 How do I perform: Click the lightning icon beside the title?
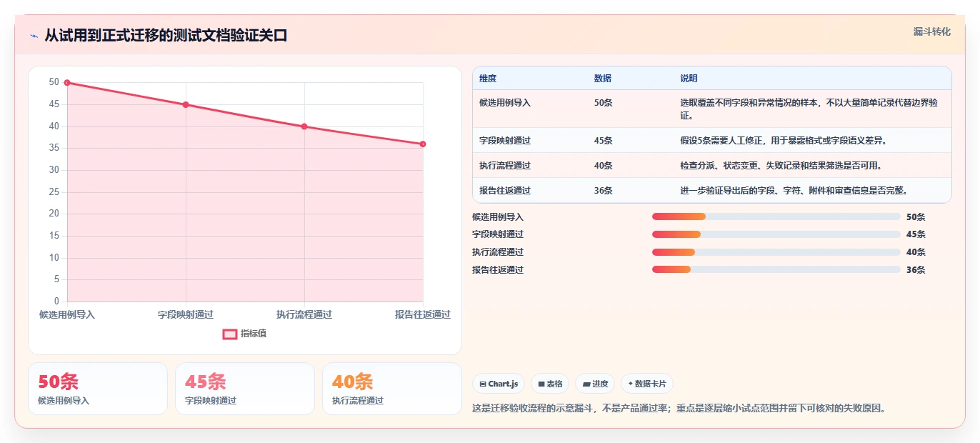click(x=34, y=36)
